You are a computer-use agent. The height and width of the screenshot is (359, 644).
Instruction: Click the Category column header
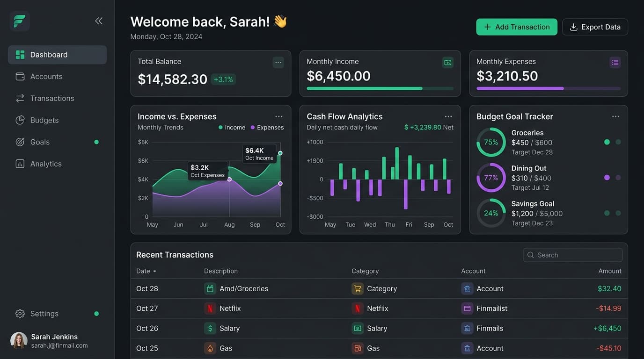click(x=365, y=271)
